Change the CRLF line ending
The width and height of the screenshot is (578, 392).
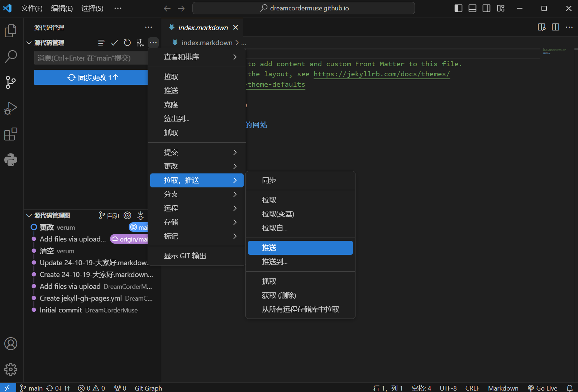tap(472, 388)
